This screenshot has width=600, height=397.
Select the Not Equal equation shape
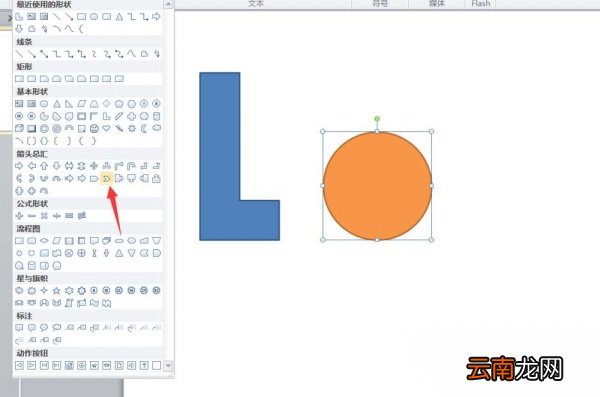tap(82, 216)
